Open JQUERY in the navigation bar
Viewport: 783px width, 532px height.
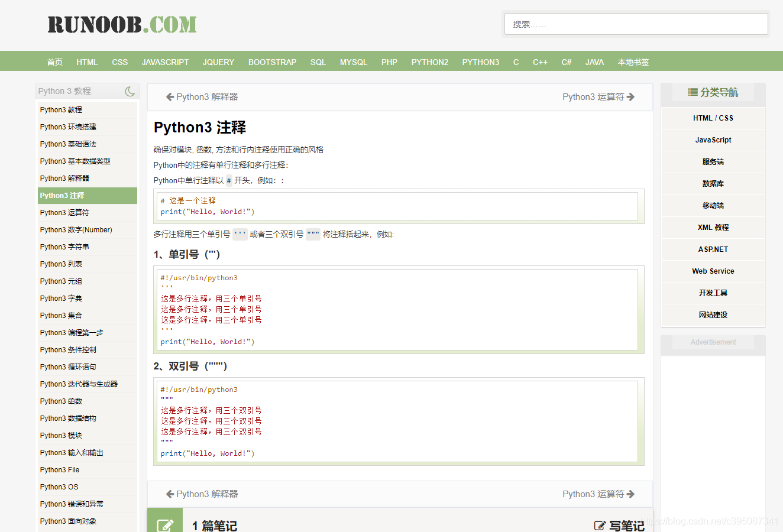click(218, 62)
